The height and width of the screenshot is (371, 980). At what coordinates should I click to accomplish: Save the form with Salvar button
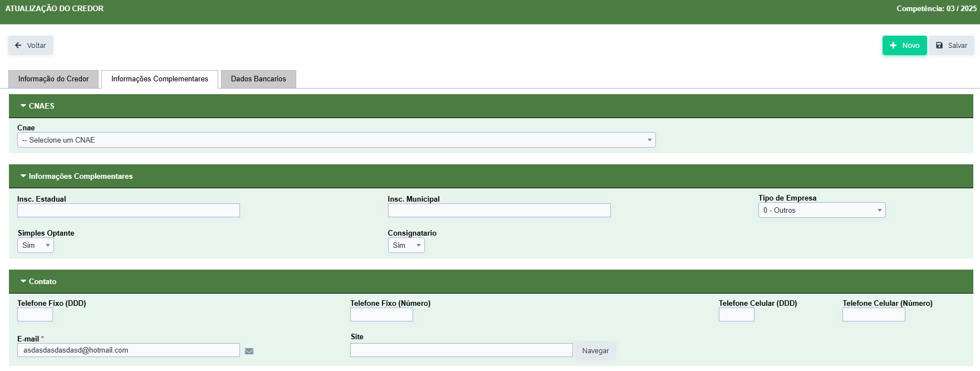point(952,46)
